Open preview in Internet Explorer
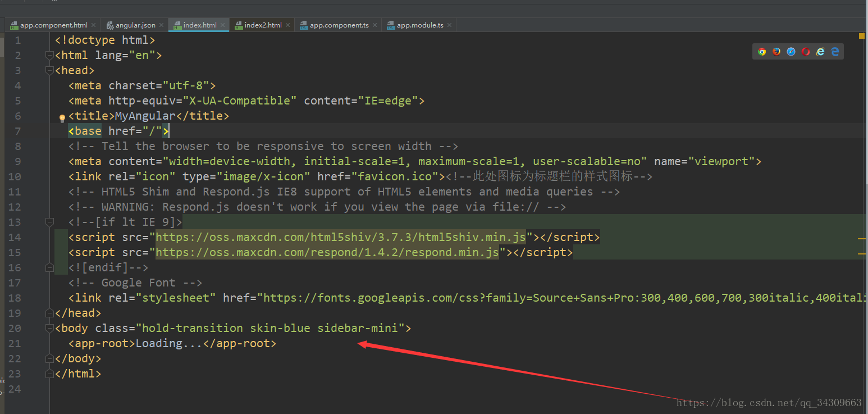 point(820,52)
